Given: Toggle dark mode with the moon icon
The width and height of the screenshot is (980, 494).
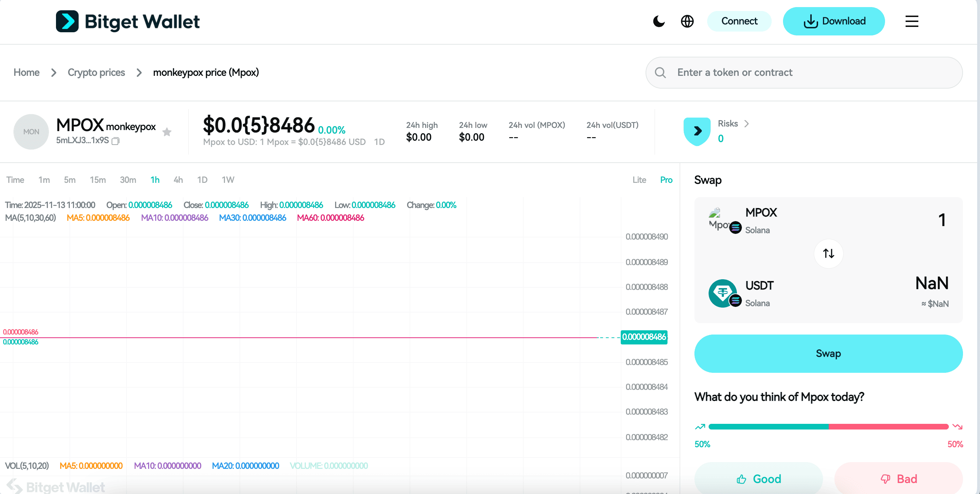Looking at the screenshot, I should click(659, 22).
